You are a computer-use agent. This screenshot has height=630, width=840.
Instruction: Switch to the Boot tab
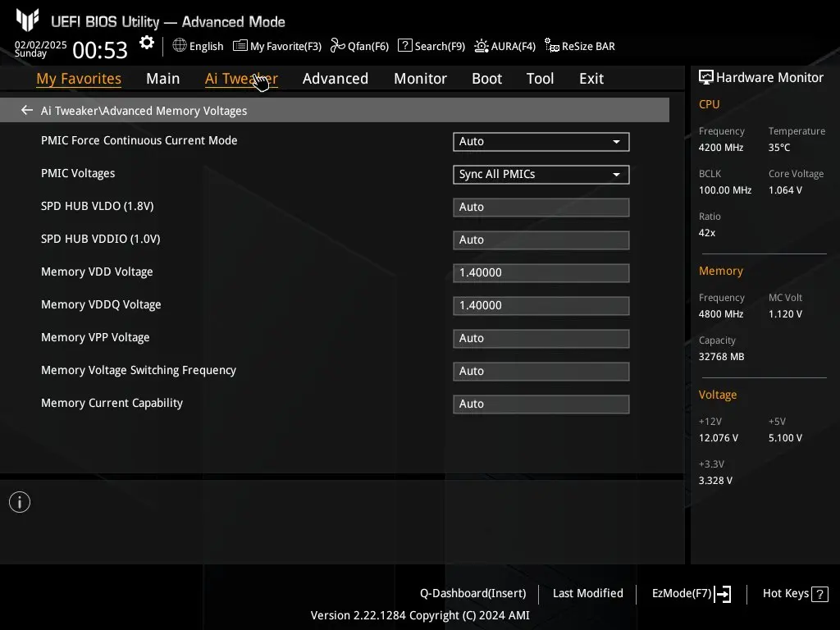pyautogui.click(x=487, y=79)
